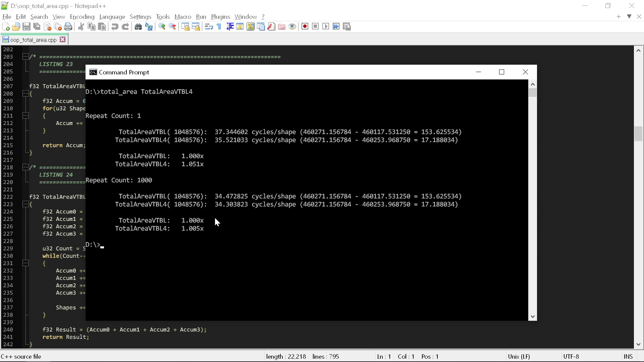Undo the last edit

click(114, 26)
